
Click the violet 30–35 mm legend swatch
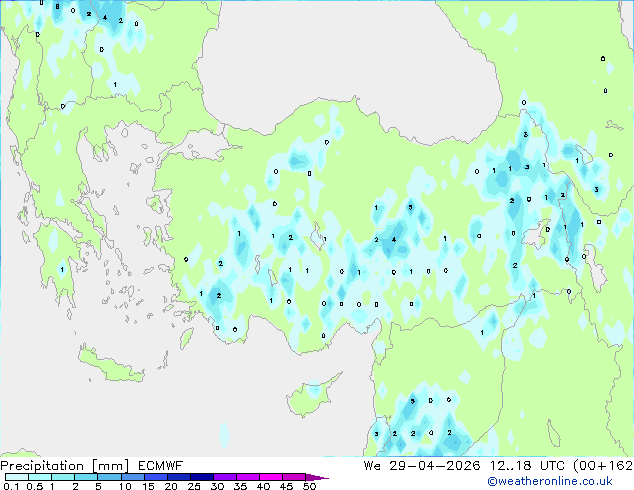click(x=225, y=477)
